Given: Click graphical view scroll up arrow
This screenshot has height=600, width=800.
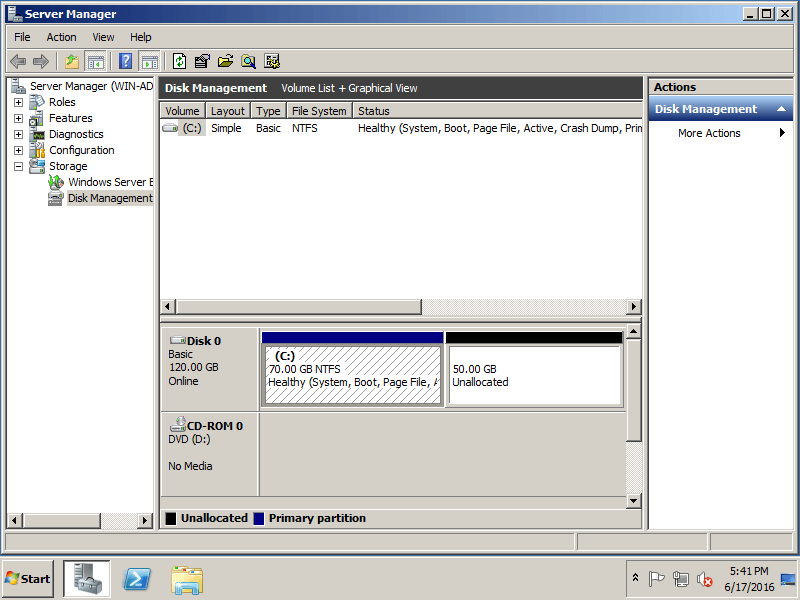Looking at the screenshot, I should 633,332.
